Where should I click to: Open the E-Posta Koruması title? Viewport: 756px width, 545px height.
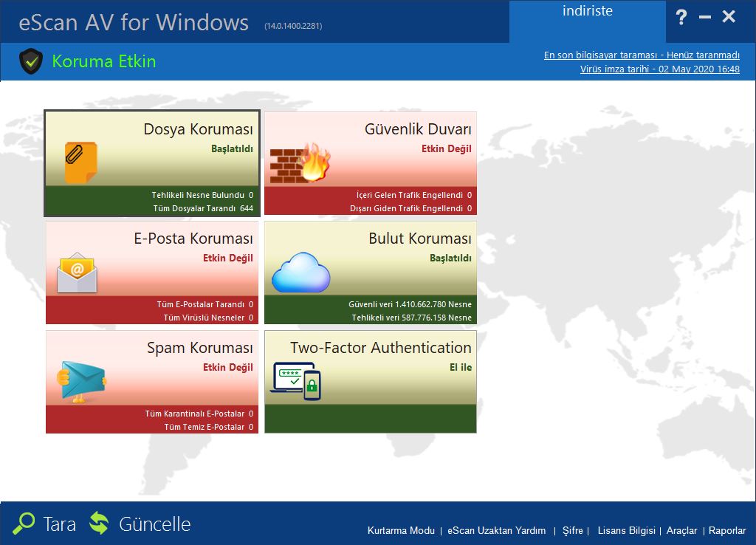tap(193, 239)
